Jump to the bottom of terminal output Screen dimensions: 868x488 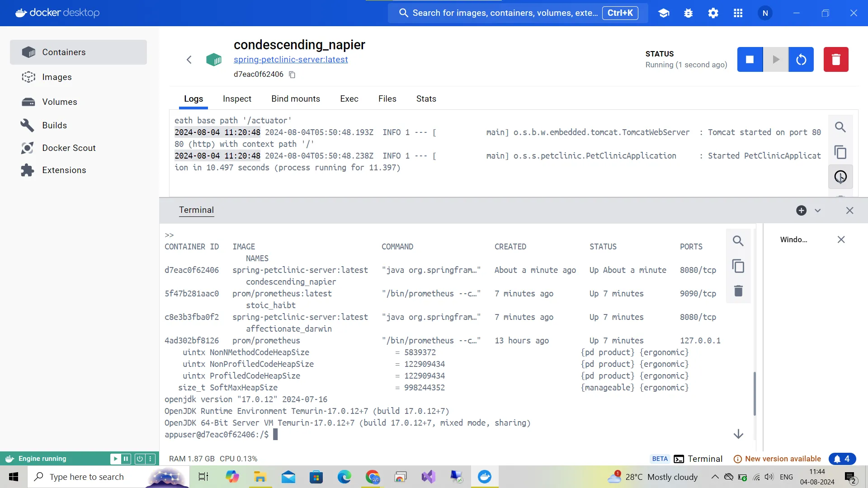coord(738,434)
